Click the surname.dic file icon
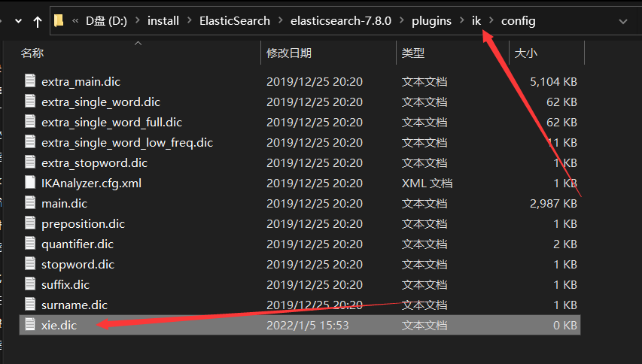 click(30, 304)
